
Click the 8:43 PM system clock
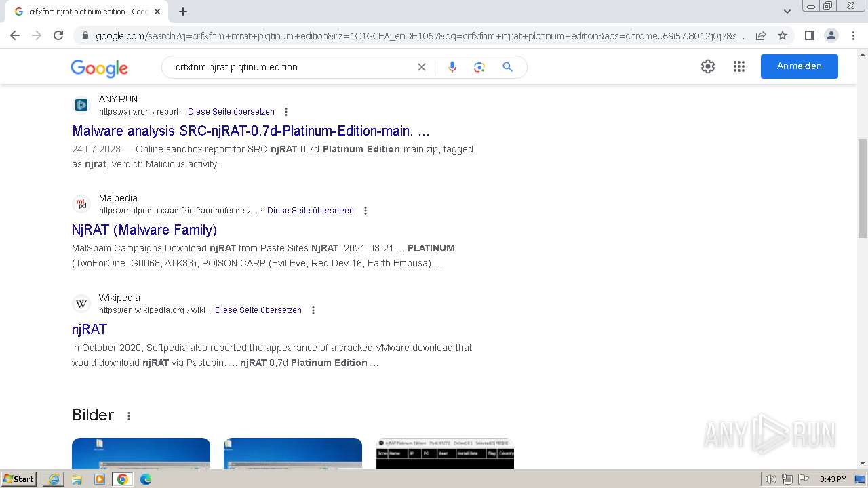click(x=833, y=479)
